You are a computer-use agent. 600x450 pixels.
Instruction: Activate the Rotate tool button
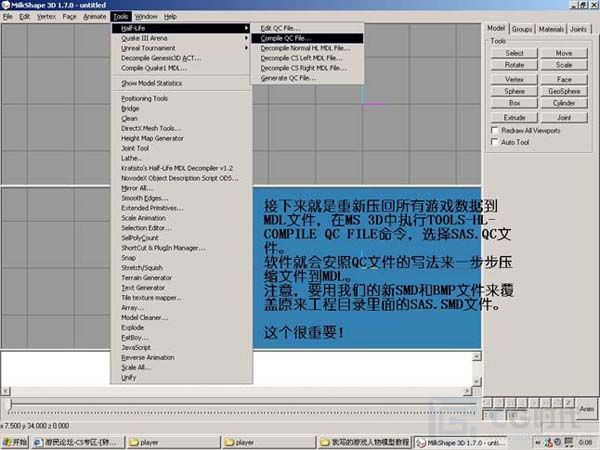(514, 65)
